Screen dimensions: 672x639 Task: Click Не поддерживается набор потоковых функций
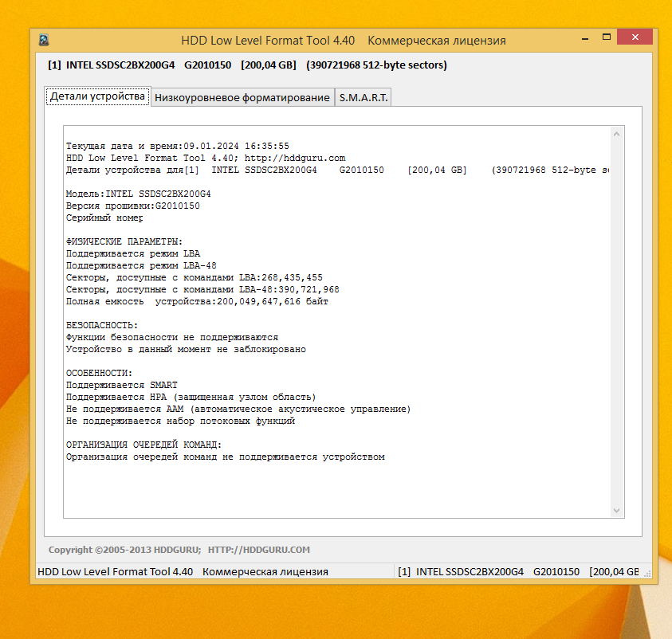click(180, 421)
